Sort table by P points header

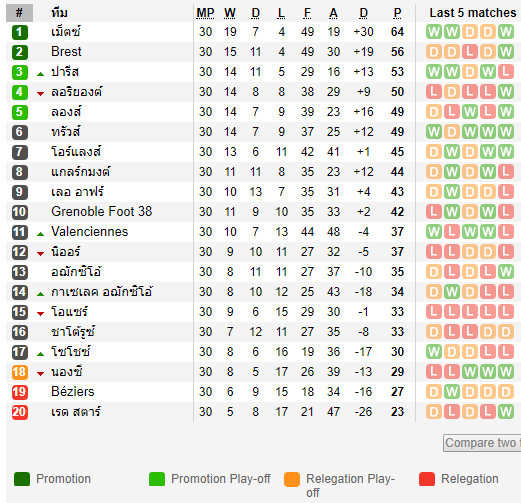(397, 13)
